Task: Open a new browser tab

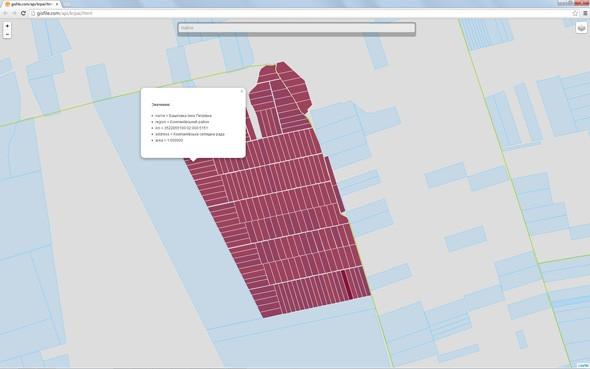Action: 67,4
